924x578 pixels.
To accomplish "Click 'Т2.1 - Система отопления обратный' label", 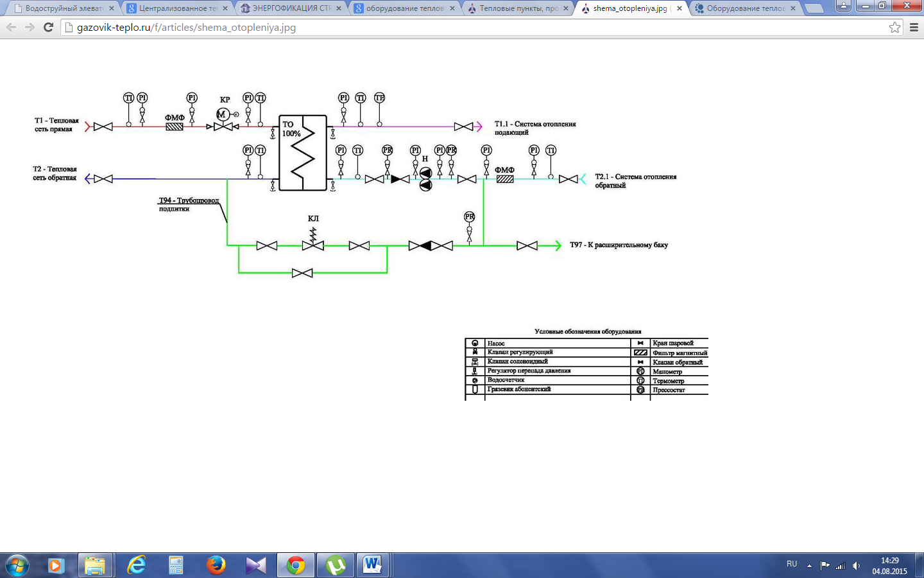I will (x=635, y=180).
